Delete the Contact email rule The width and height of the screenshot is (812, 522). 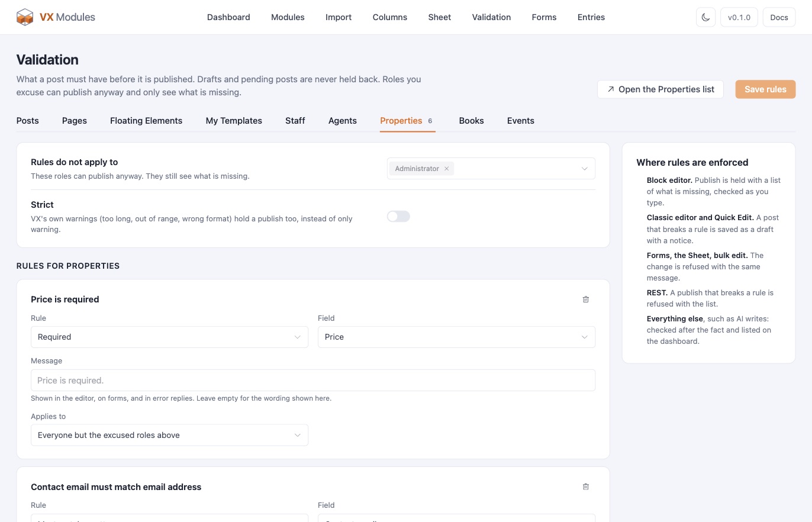(x=586, y=486)
